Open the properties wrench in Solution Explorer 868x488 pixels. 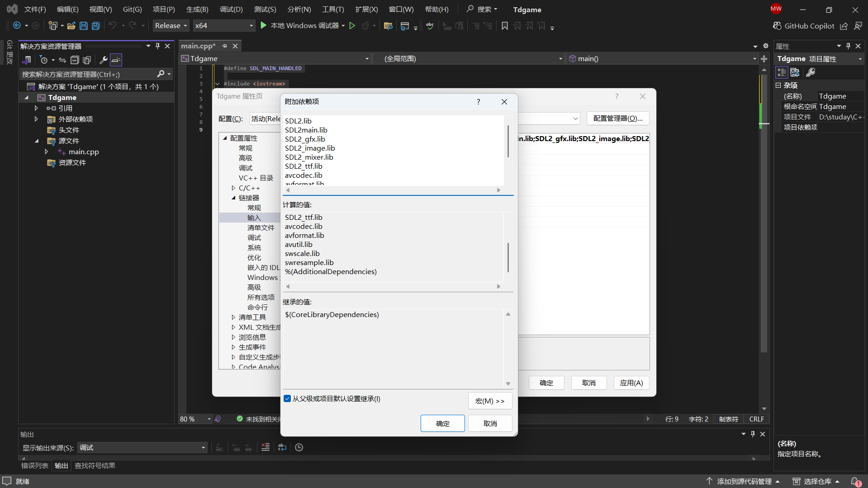(x=103, y=60)
